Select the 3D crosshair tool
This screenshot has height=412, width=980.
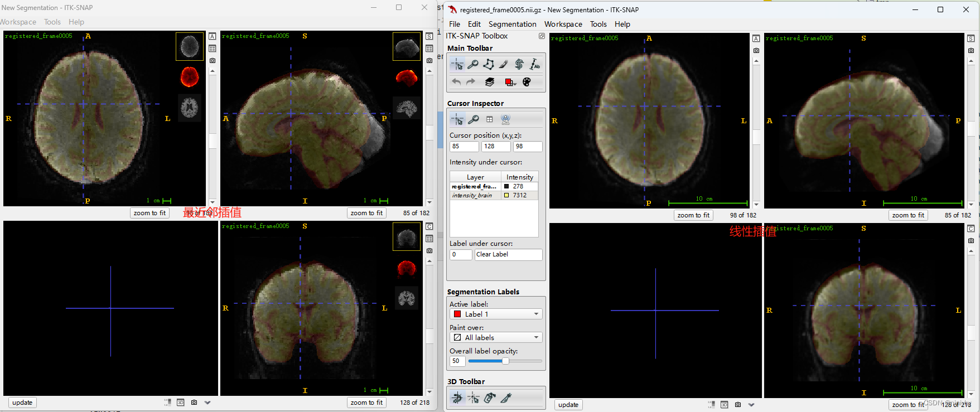pos(474,398)
